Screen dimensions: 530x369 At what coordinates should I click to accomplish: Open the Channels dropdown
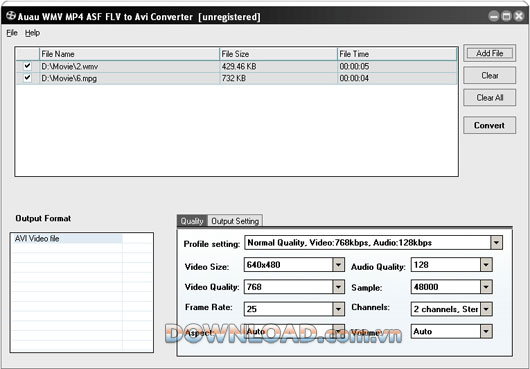click(x=486, y=309)
